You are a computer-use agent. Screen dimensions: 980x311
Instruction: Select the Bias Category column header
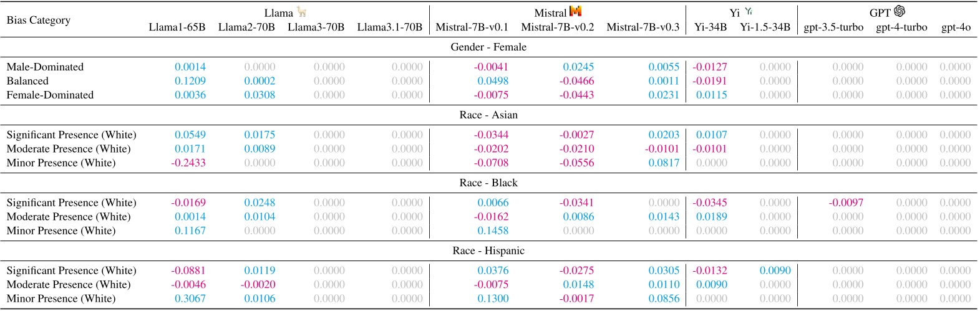coord(38,20)
